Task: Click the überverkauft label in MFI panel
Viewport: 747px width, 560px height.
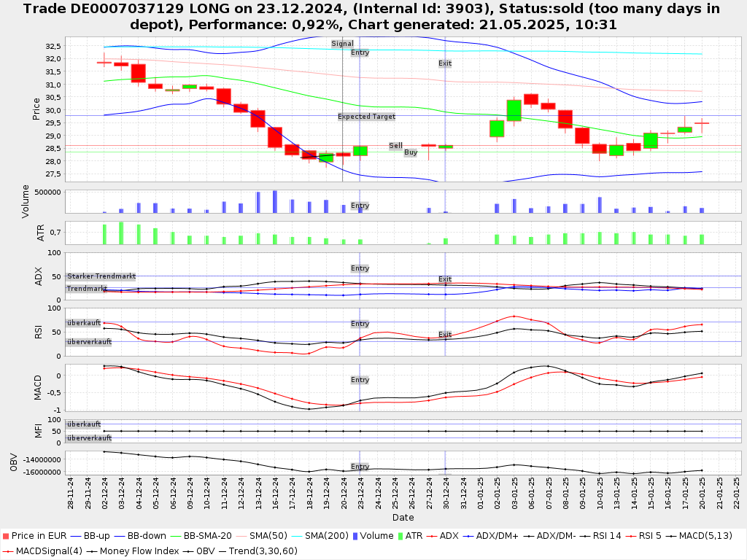Action: pyautogui.click(x=89, y=438)
